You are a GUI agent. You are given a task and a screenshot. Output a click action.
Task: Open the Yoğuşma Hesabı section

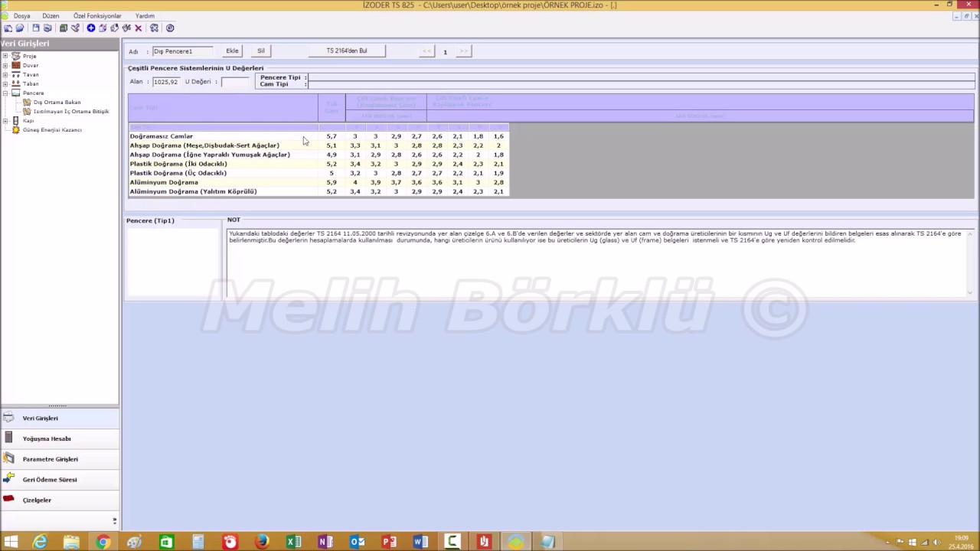coord(60,439)
